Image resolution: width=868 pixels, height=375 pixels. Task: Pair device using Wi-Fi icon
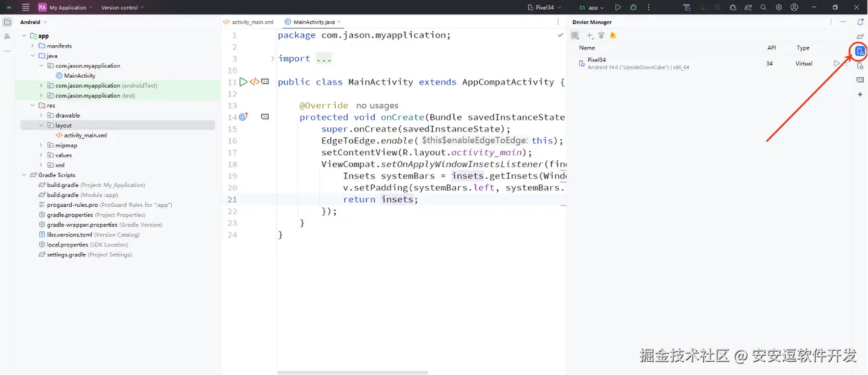point(601,36)
